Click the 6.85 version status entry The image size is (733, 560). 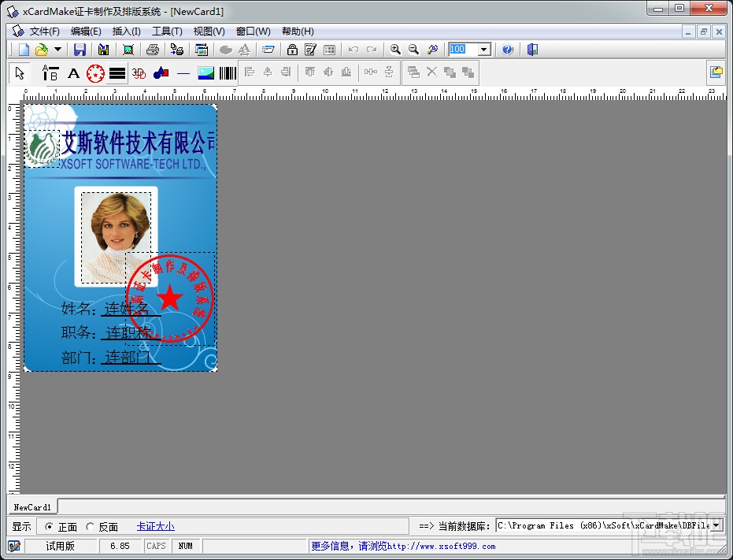click(x=120, y=546)
